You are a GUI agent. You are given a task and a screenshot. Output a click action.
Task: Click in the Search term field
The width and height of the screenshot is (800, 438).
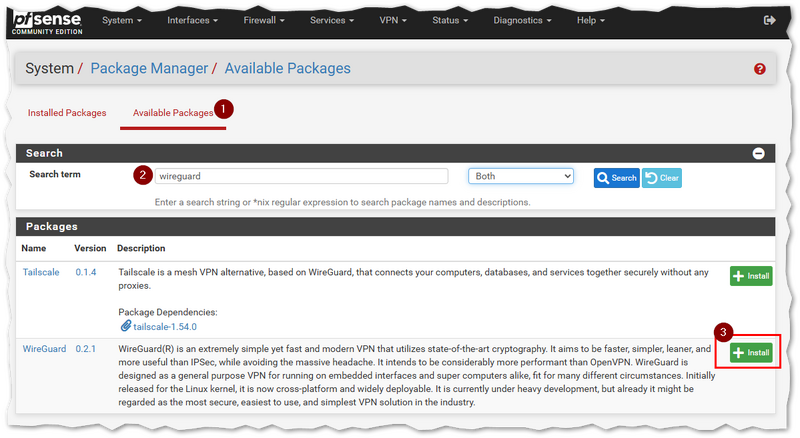(x=301, y=176)
